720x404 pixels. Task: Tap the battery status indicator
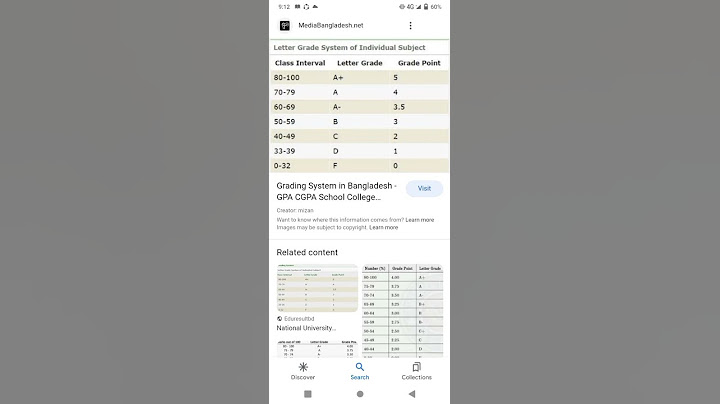click(x=426, y=7)
